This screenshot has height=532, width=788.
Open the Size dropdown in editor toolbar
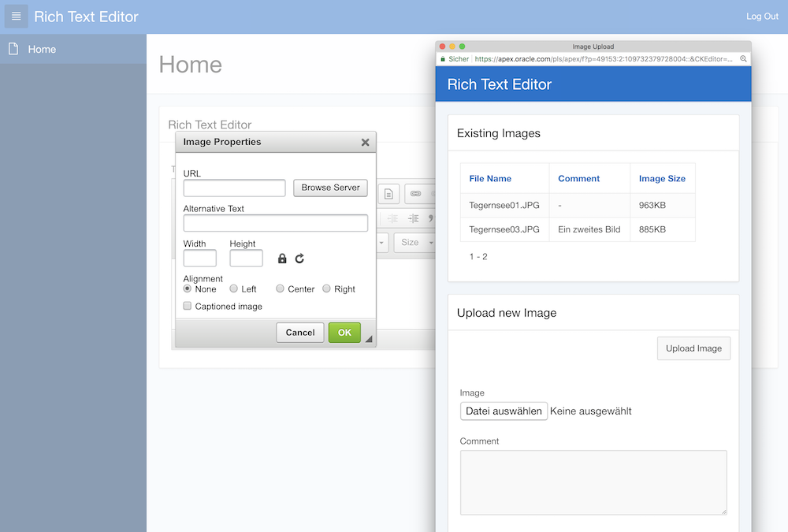414,243
